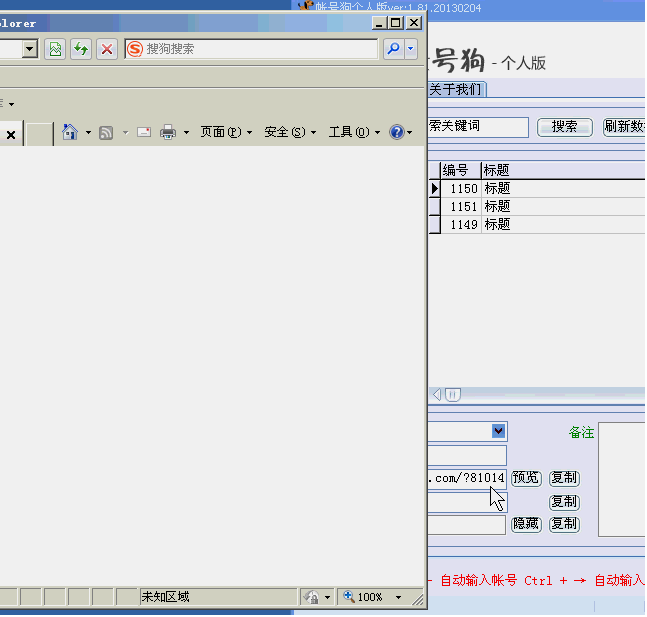Click the 复制 button in the middle row
Viewport: 647px width, 617px height.
(x=564, y=502)
